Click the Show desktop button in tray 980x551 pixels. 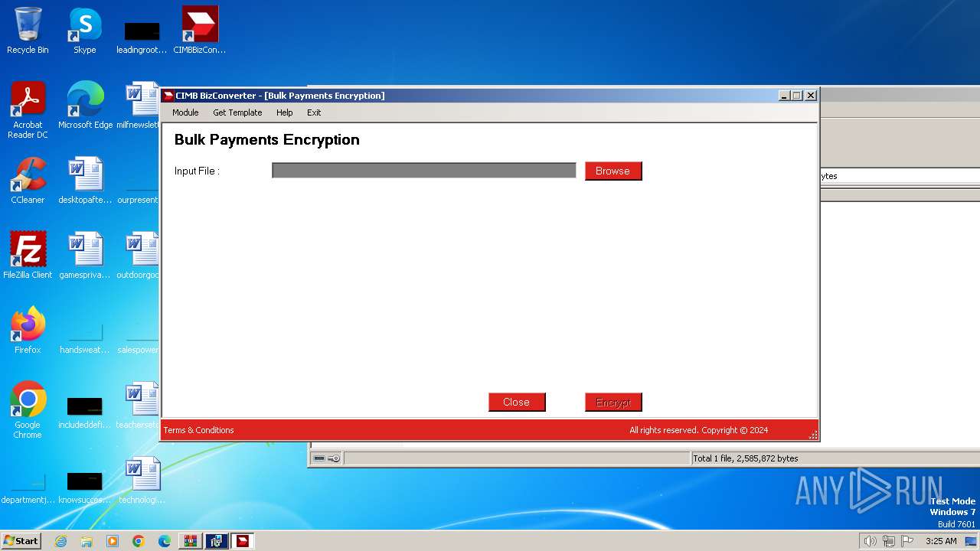pos(972,541)
